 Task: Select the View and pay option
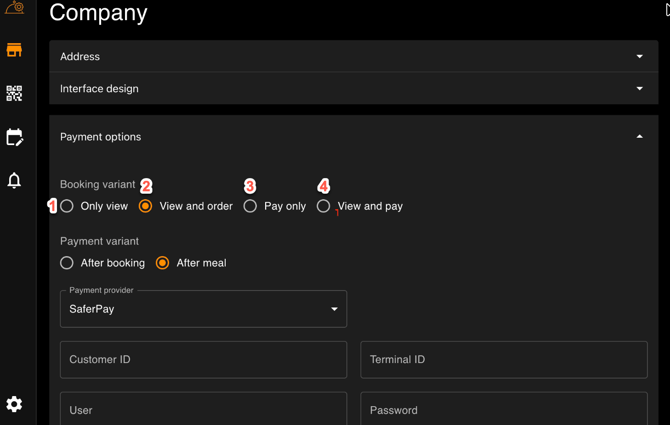(x=323, y=206)
